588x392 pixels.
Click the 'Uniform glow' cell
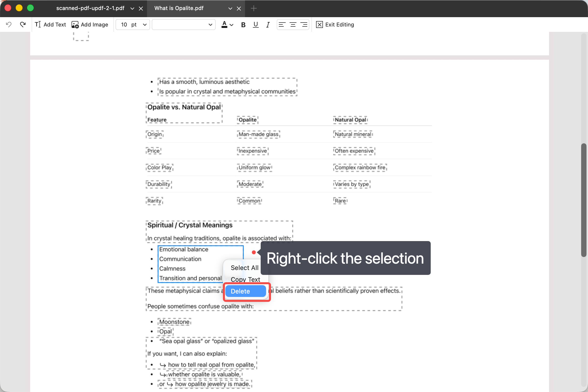point(255,168)
